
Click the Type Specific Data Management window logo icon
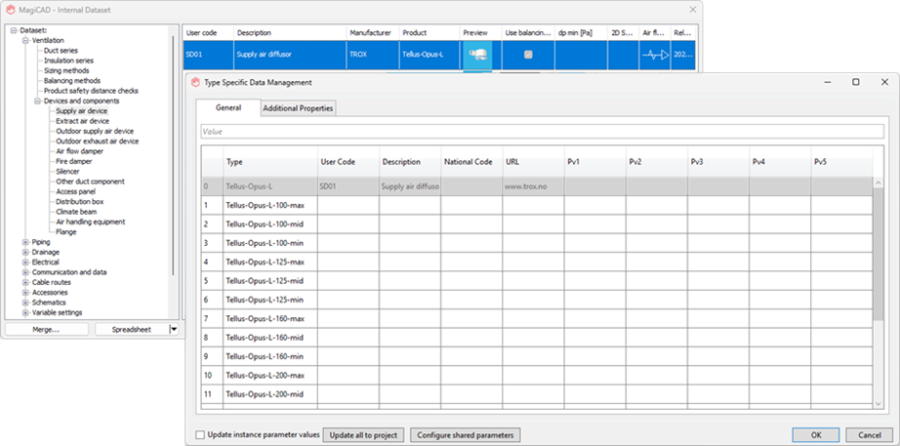[x=195, y=82]
